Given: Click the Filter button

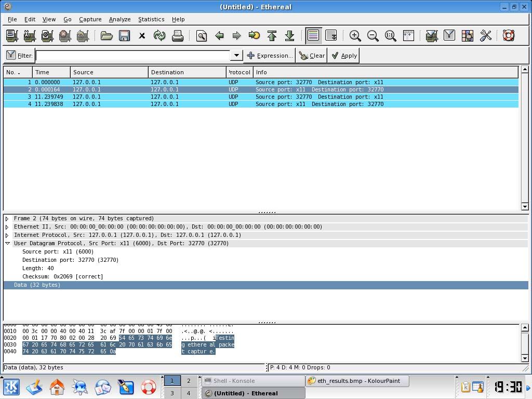Looking at the screenshot, I should 19,55.
